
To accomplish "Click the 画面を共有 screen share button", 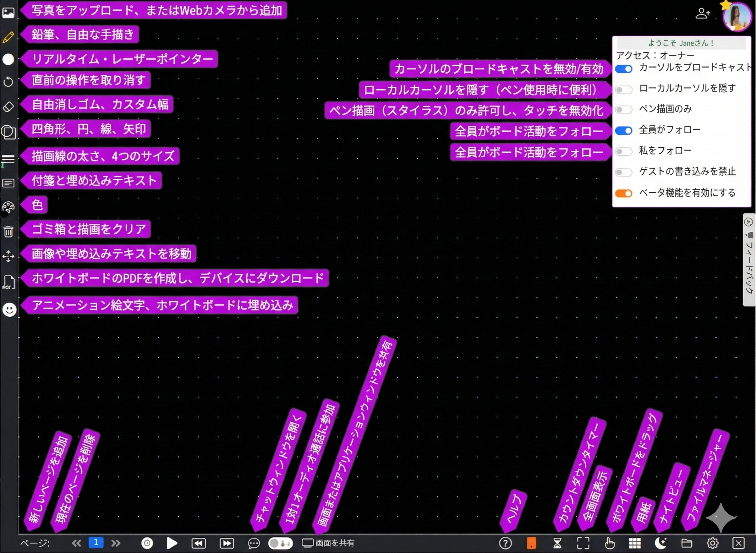I will coord(328,543).
